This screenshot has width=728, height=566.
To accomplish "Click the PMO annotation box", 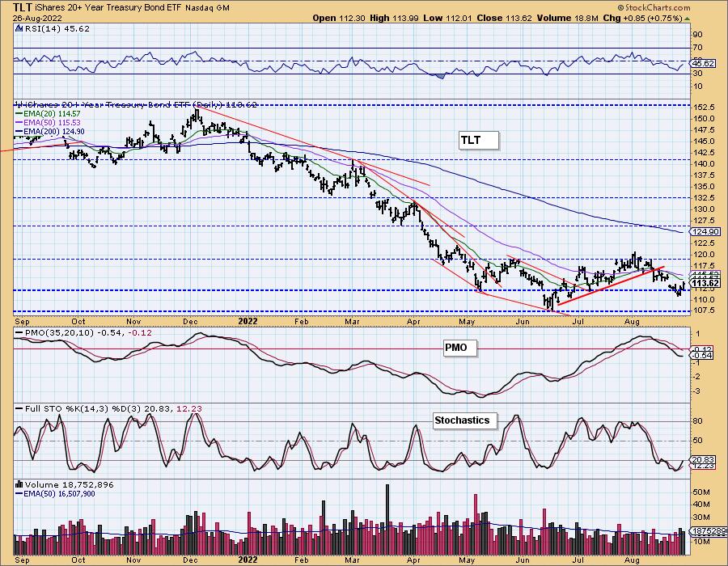I will coord(459,348).
